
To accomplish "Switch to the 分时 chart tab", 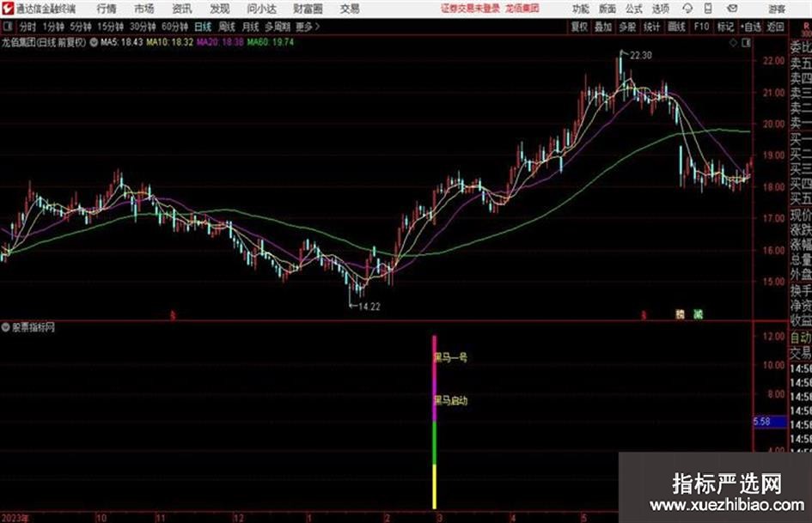I will point(28,27).
